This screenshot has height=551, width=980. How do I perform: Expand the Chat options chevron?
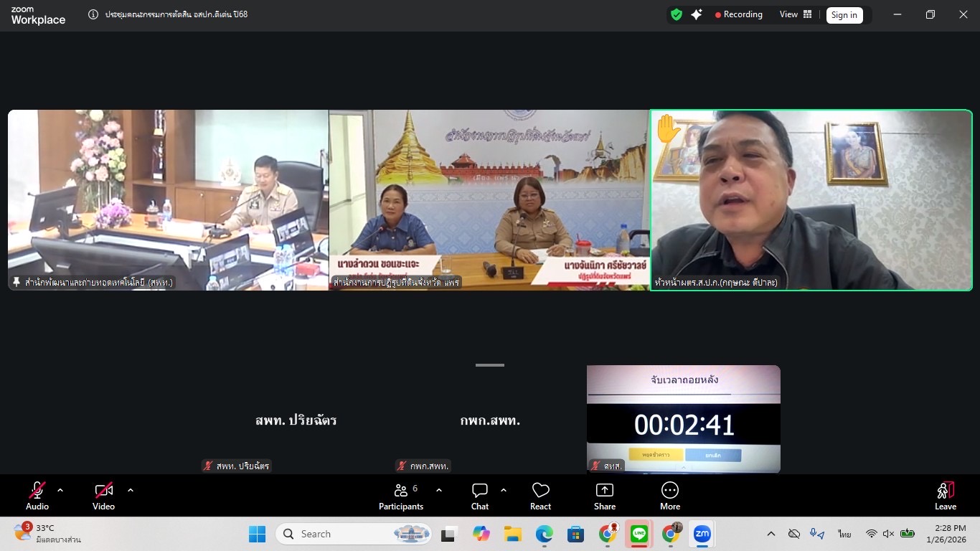coord(503,490)
